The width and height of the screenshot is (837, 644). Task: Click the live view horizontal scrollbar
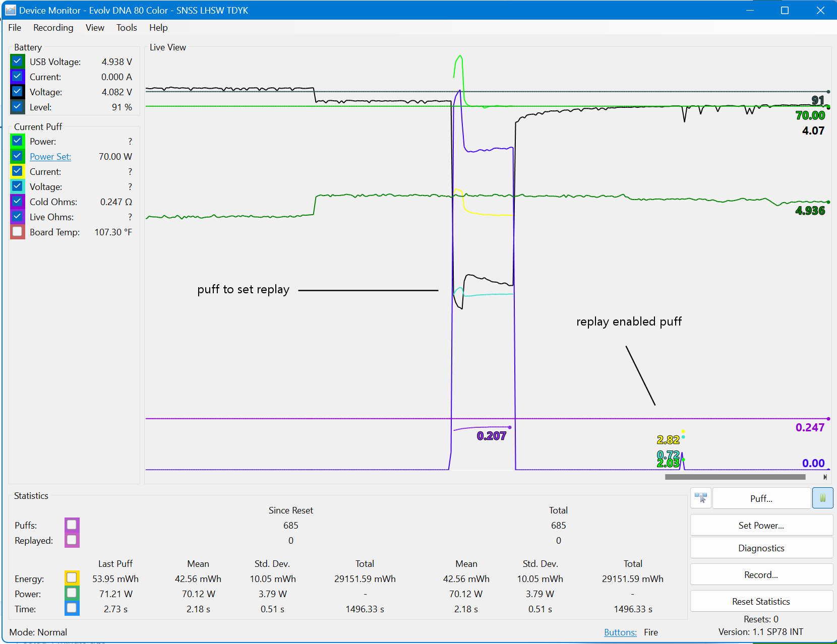(x=735, y=477)
